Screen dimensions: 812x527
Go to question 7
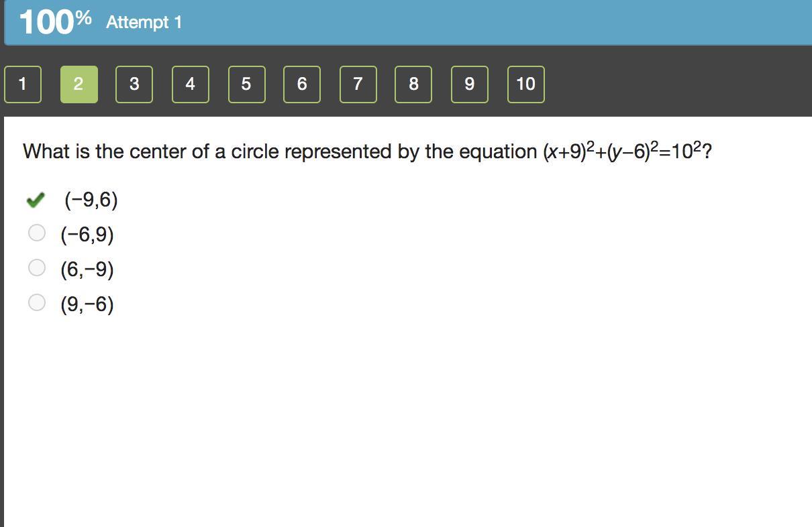pos(358,84)
